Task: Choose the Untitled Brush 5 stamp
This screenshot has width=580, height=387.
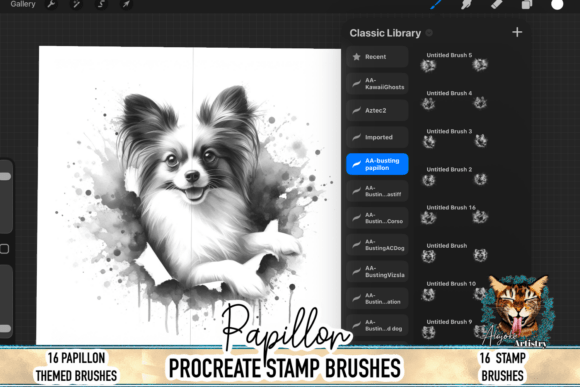Action: pos(454,62)
